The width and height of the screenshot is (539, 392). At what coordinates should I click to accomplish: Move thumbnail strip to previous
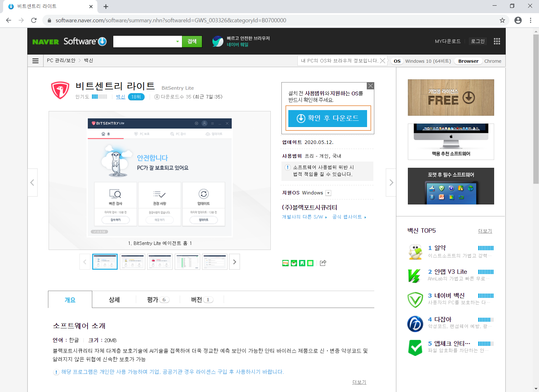point(85,262)
